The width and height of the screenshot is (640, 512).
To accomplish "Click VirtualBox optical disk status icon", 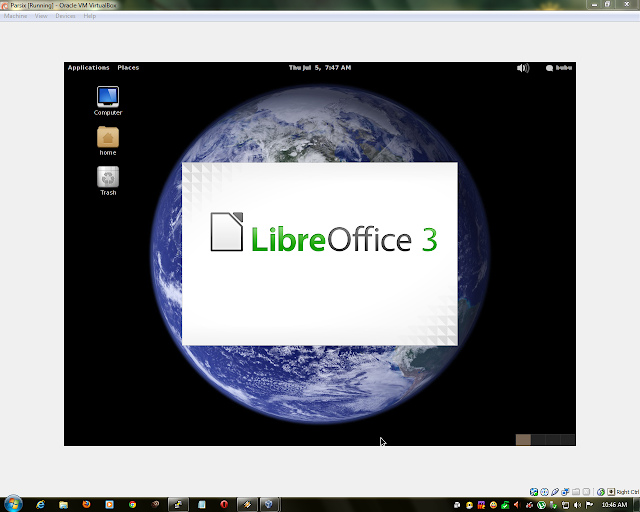I will pyautogui.click(x=544, y=492).
